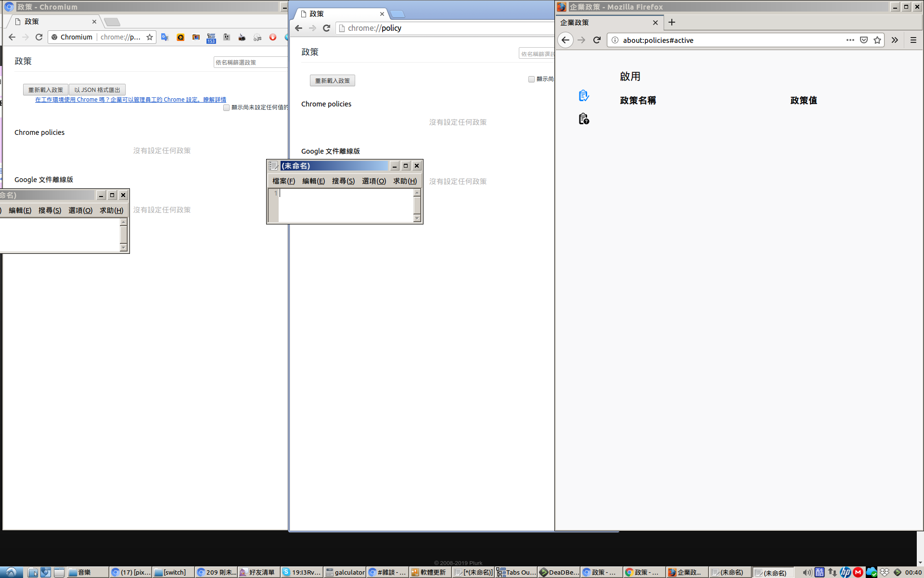Open the Tabs Outliner extension showing 153
This screenshot has height=578, width=924.
pos(211,38)
